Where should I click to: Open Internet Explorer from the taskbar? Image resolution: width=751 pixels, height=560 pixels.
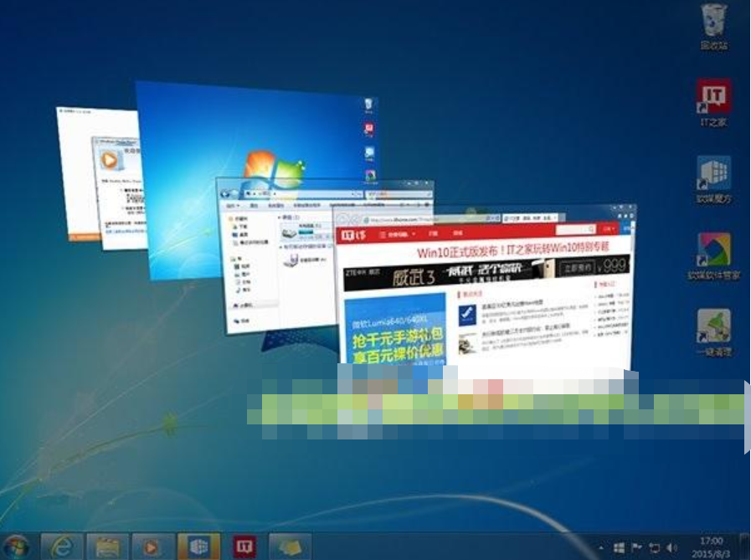tap(62, 546)
